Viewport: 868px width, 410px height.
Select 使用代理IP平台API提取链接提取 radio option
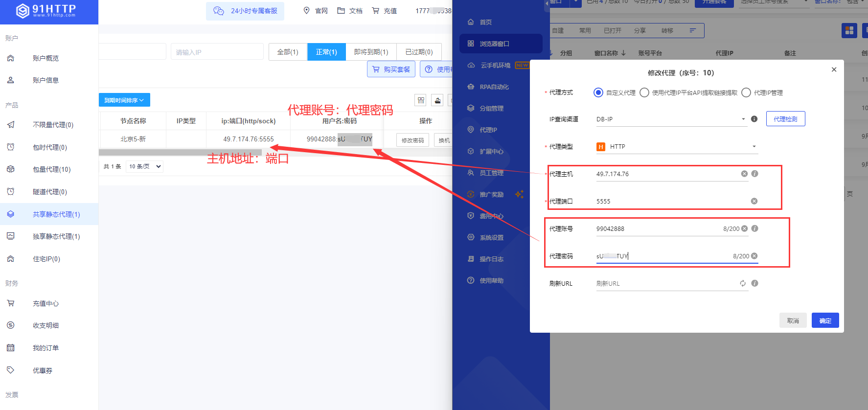[644, 92]
